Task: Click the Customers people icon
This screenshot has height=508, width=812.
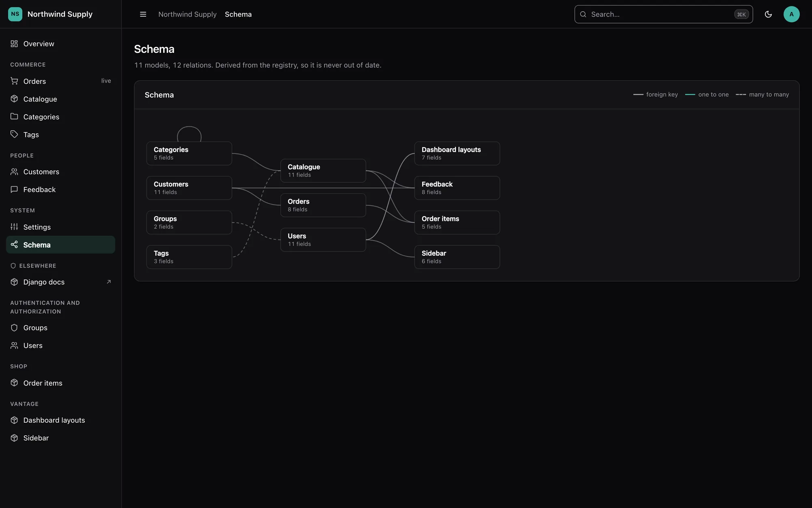Action: click(x=14, y=172)
